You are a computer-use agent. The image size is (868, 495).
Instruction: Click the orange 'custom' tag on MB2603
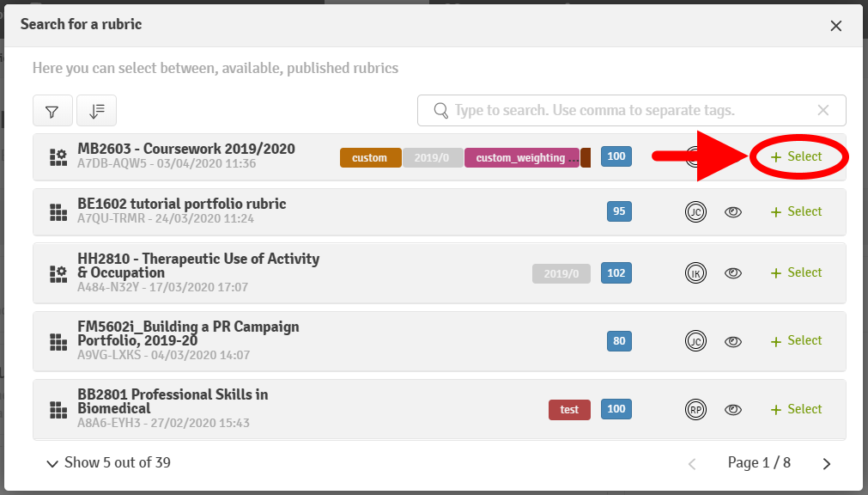[370, 158]
